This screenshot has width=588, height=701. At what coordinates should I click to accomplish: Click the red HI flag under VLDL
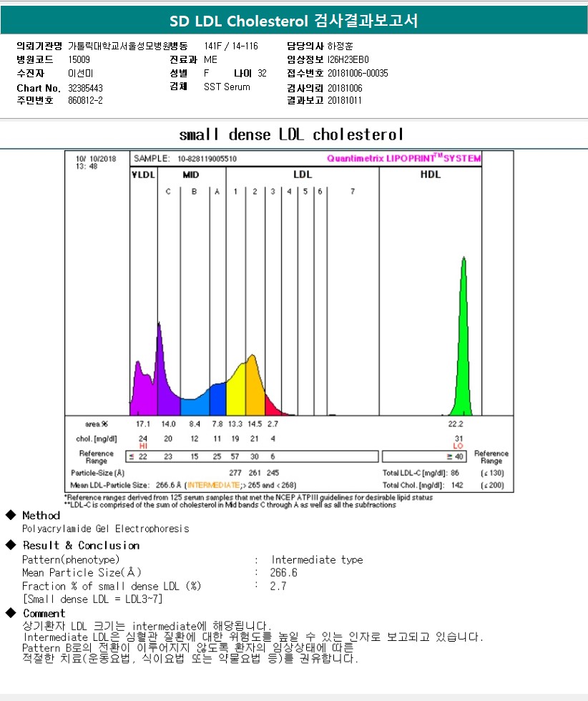[x=143, y=446]
